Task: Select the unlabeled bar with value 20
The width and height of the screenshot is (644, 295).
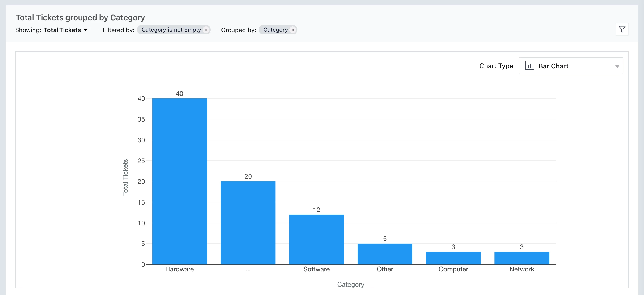Action: 248,223
